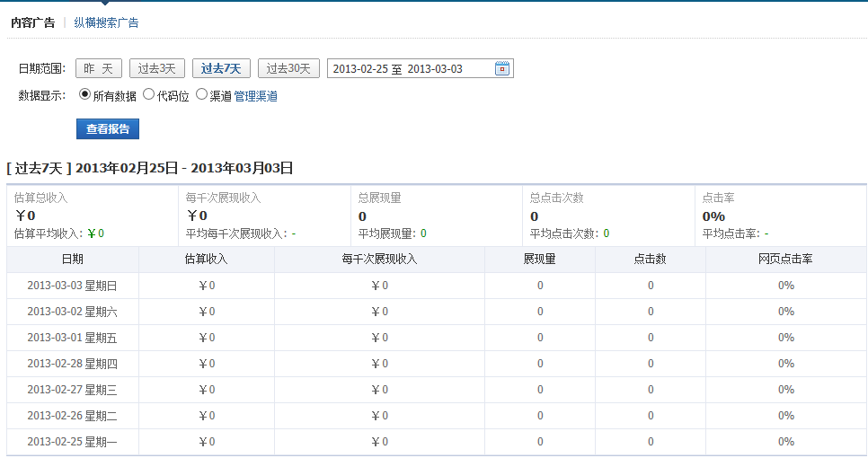This screenshot has width=868, height=458.
Task: Open the calendar date picker icon
Action: click(x=501, y=68)
